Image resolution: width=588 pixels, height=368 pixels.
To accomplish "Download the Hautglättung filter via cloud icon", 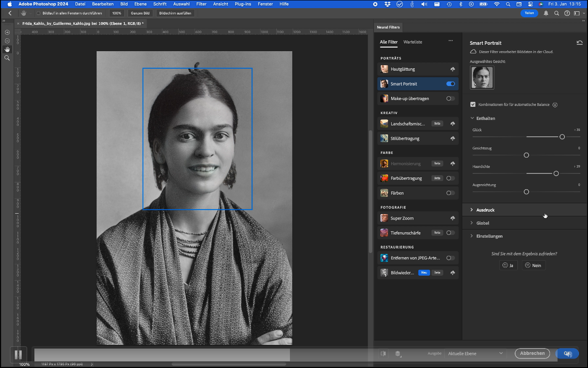I will (x=452, y=69).
